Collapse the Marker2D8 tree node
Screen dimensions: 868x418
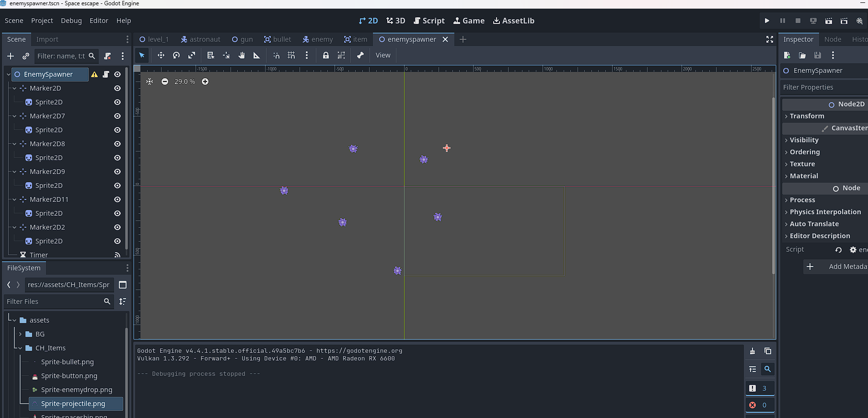tap(14, 144)
